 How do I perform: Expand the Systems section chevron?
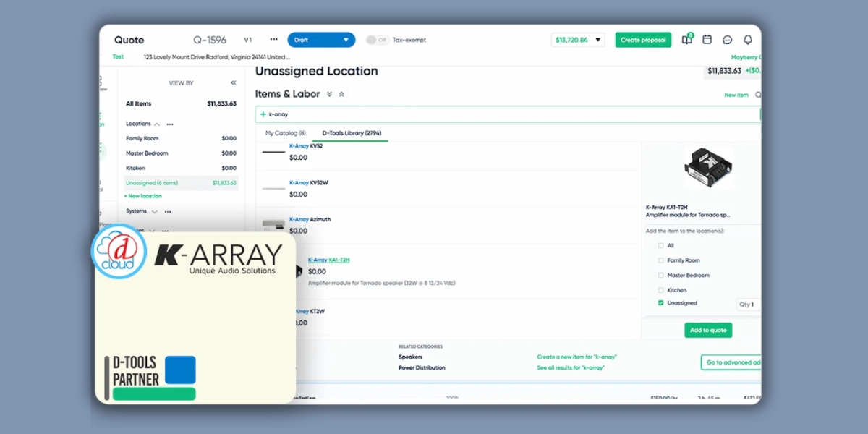coord(154,211)
